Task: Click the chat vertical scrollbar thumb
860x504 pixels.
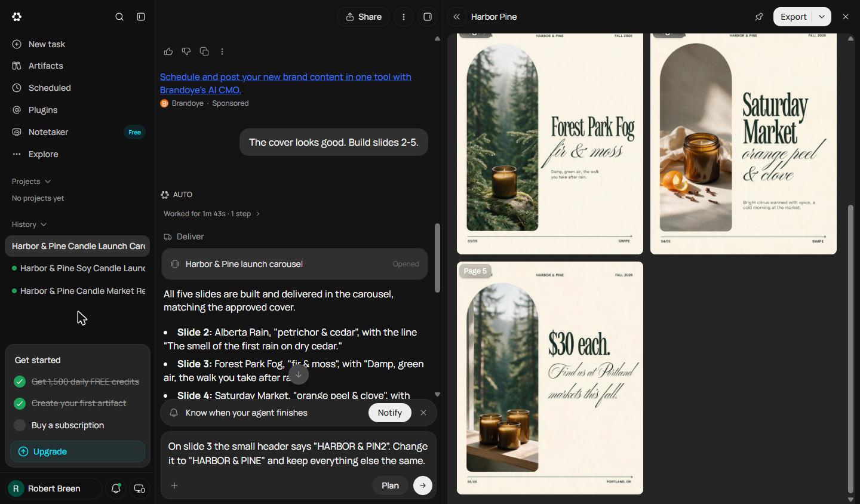Action: pos(437,258)
